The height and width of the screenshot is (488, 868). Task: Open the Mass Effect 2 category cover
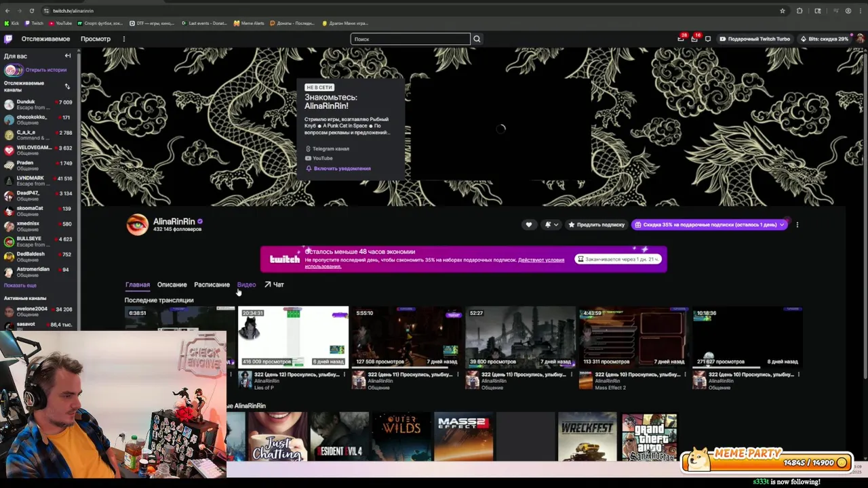click(463, 437)
